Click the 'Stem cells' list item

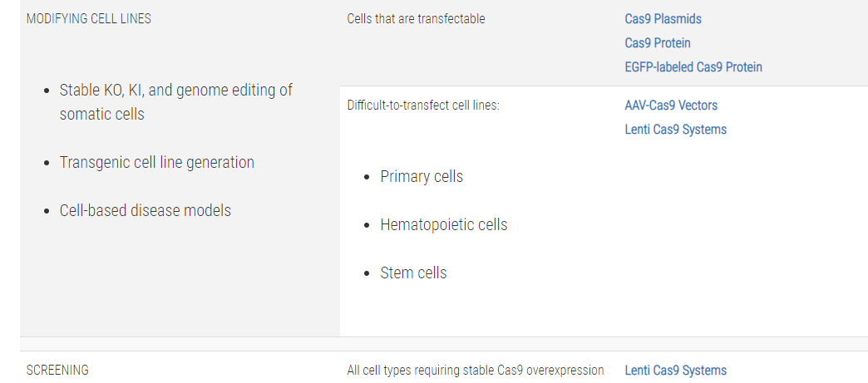[413, 273]
